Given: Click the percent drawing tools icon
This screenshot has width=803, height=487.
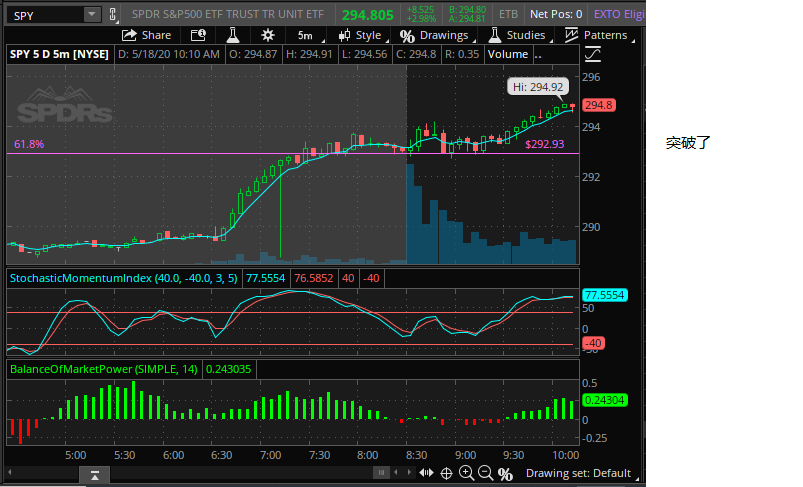Looking at the screenshot, I should [x=505, y=474].
